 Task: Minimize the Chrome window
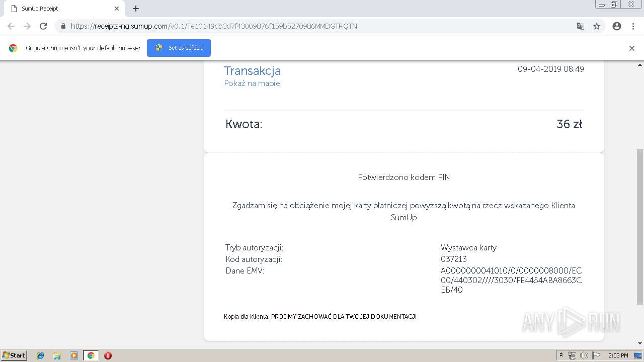pyautogui.click(x=602, y=5)
